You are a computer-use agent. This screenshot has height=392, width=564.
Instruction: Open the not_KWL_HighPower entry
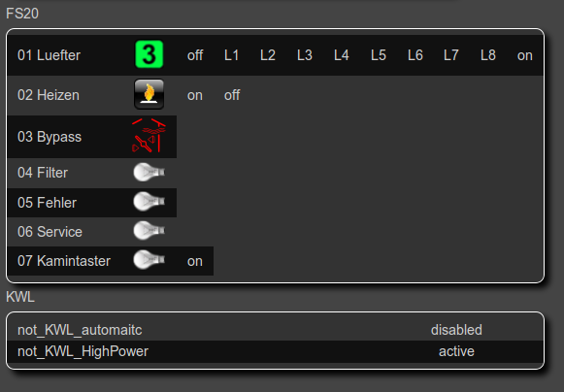[83, 351]
